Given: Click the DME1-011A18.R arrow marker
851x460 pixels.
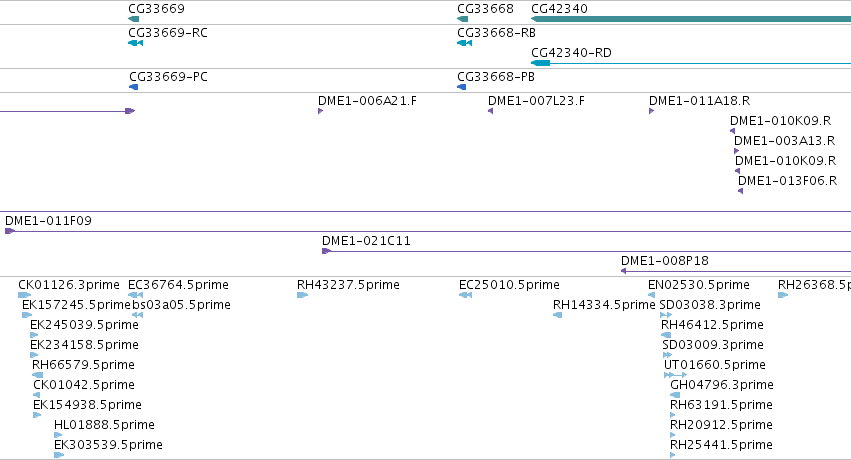Looking at the screenshot, I should point(651,111).
